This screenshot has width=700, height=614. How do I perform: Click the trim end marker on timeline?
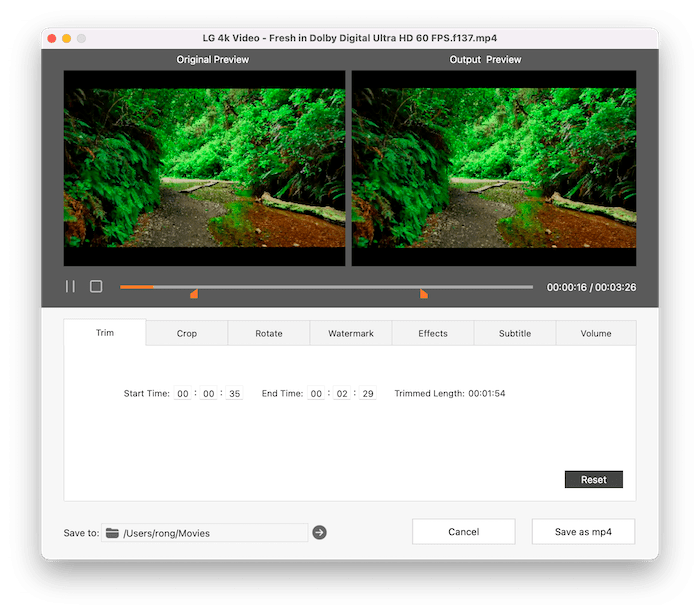pos(424,294)
